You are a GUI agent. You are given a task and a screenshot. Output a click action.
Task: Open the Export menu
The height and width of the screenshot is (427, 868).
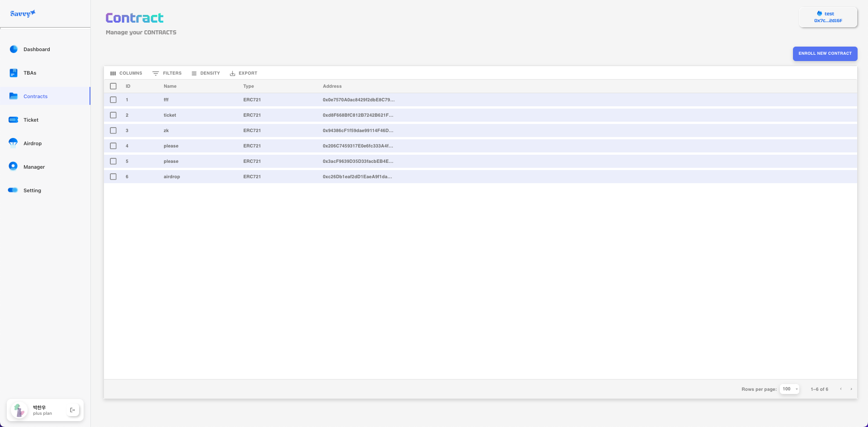[243, 73]
